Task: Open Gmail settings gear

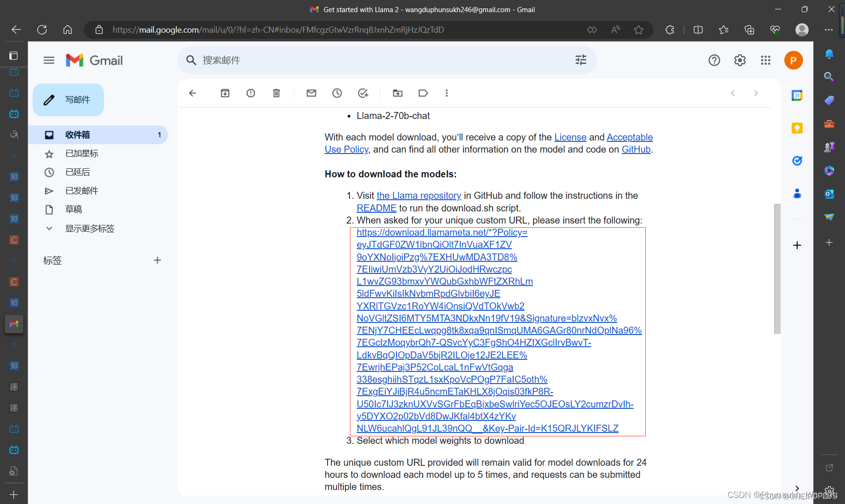Action: click(x=740, y=60)
